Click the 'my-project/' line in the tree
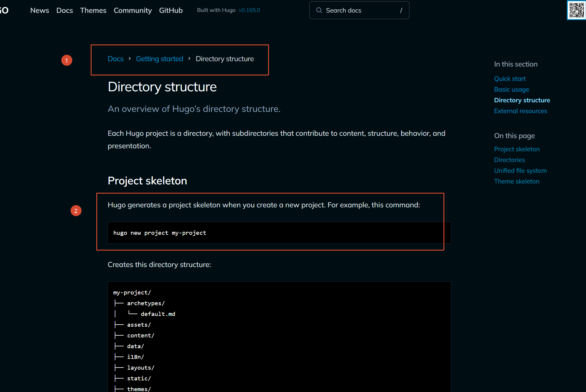Image resolution: width=586 pixels, height=392 pixels. coord(132,293)
